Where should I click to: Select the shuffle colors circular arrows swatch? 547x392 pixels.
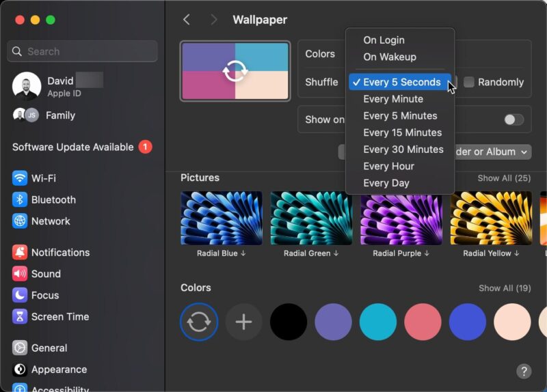[199, 322]
